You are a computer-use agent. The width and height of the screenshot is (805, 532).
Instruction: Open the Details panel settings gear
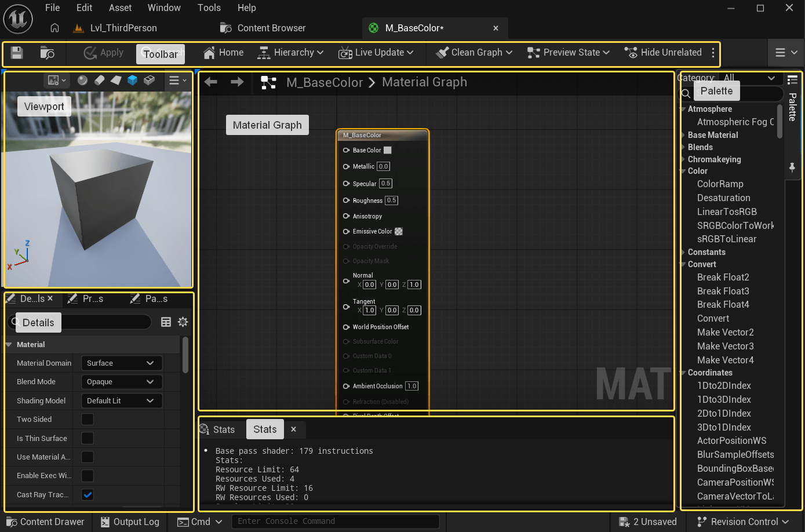[x=183, y=322]
